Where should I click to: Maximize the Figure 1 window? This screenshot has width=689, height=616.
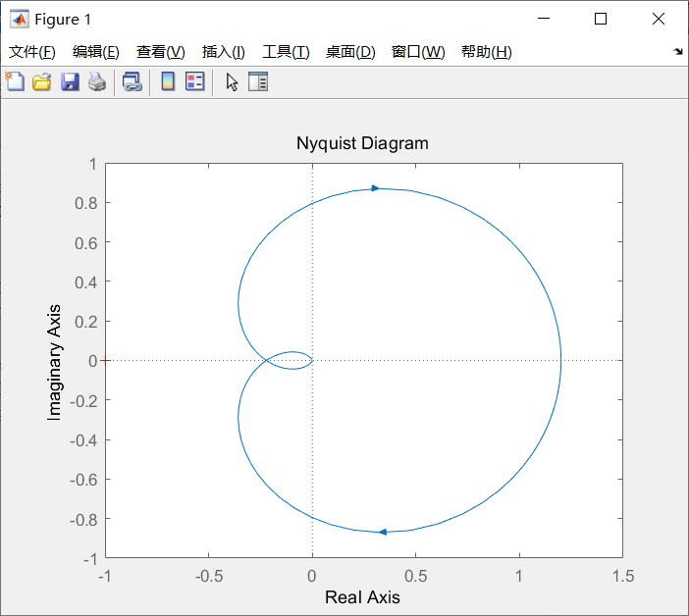[x=601, y=19]
